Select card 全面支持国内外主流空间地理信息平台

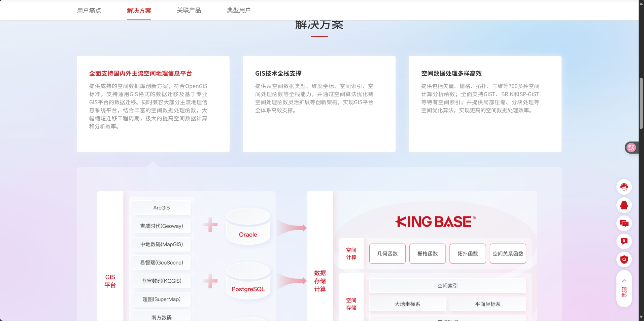[153, 104]
